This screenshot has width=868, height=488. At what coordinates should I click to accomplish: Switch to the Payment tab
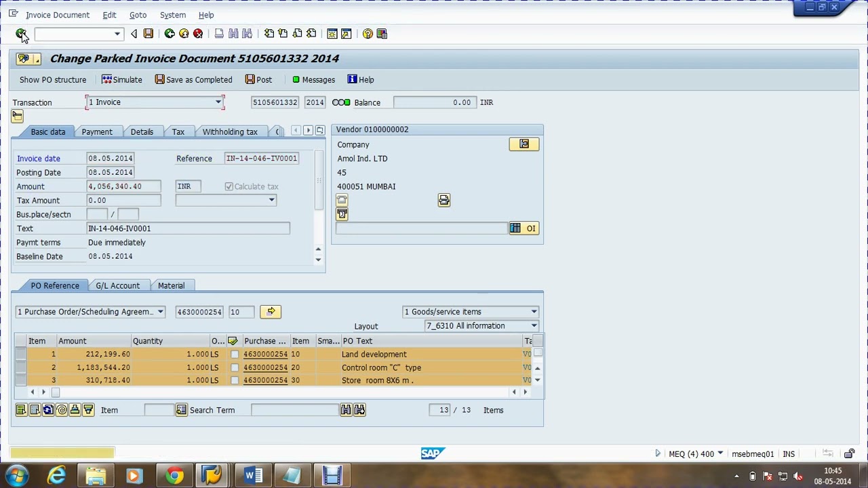coord(97,132)
